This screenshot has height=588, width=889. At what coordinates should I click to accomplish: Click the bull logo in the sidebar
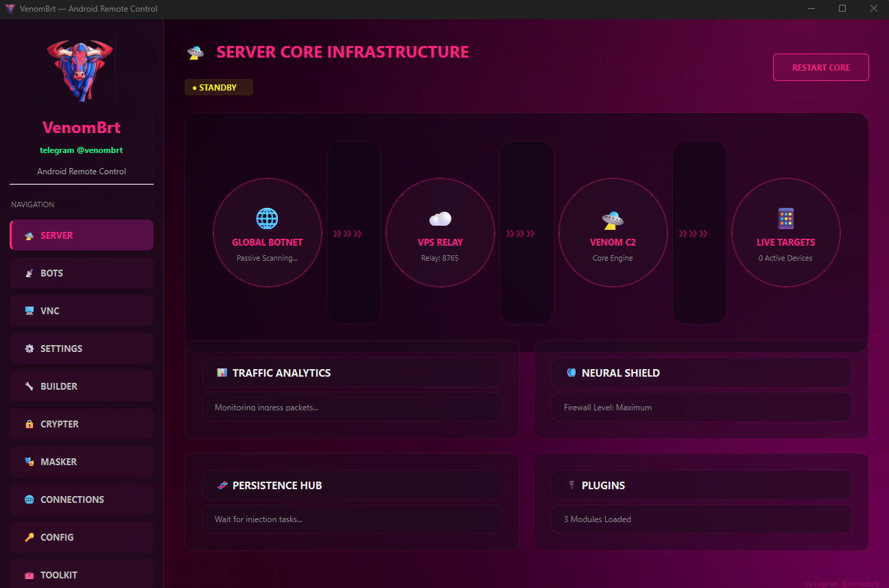click(x=80, y=71)
